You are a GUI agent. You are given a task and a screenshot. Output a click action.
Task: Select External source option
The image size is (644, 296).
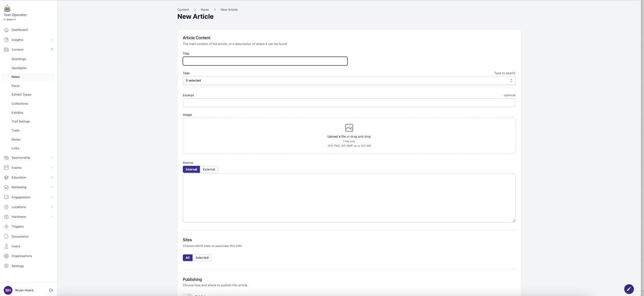point(209,169)
